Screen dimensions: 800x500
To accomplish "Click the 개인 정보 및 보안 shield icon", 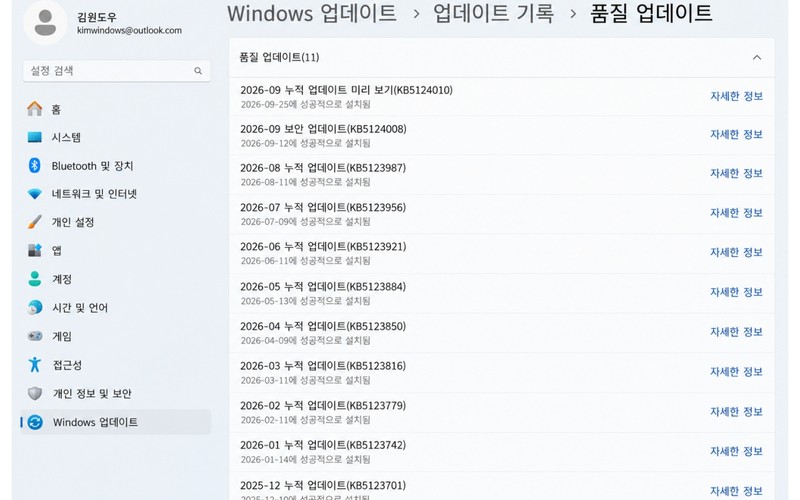I will click(35, 393).
